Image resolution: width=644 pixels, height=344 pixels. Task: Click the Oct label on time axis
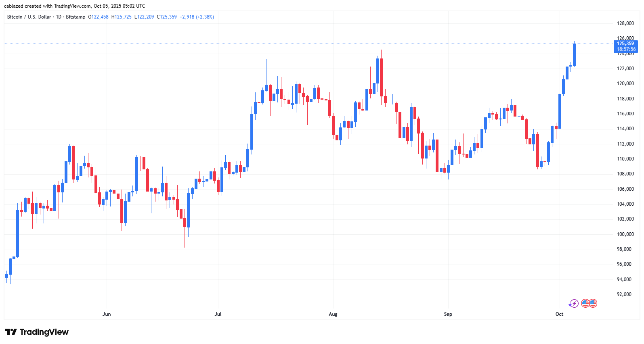coord(559,314)
